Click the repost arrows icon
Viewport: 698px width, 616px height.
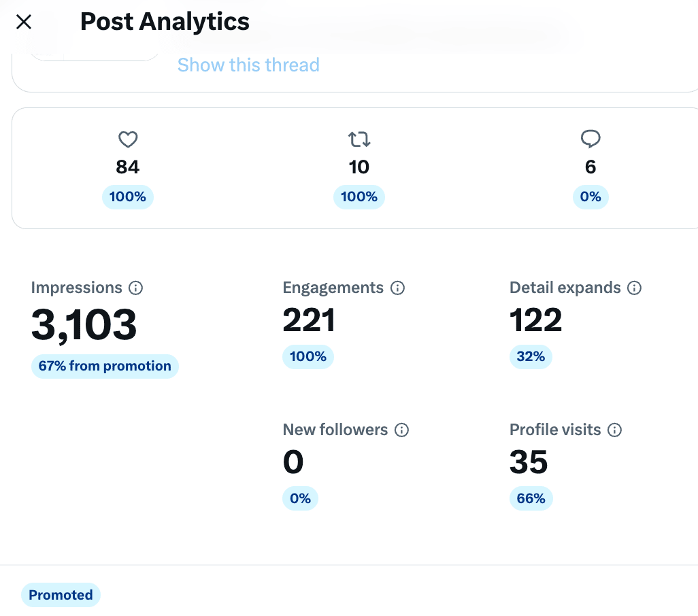(x=359, y=139)
